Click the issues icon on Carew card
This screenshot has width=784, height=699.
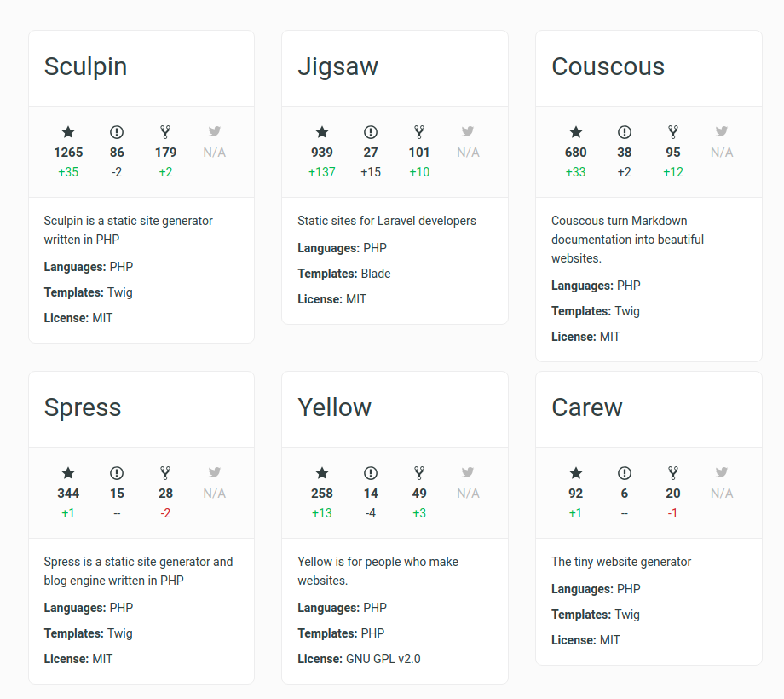coord(625,473)
